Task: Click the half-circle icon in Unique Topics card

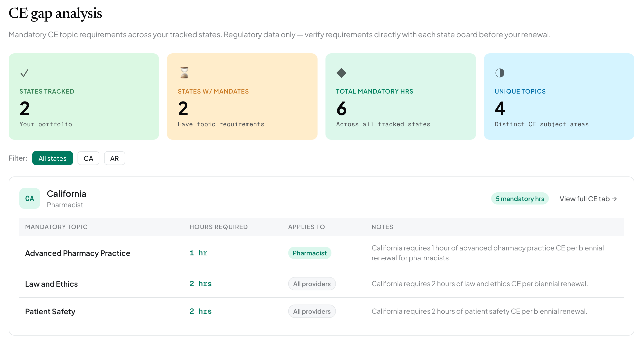Action: tap(499, 73)
